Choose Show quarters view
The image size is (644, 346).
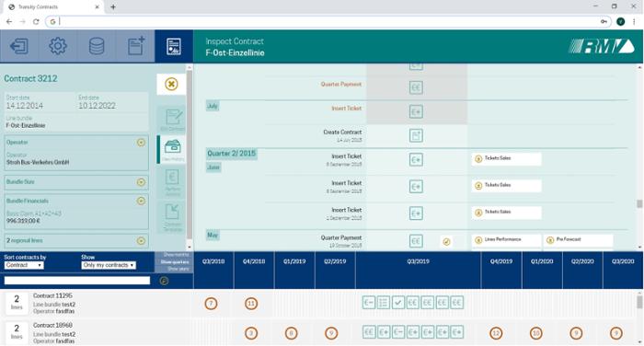(x=175, y=261)
